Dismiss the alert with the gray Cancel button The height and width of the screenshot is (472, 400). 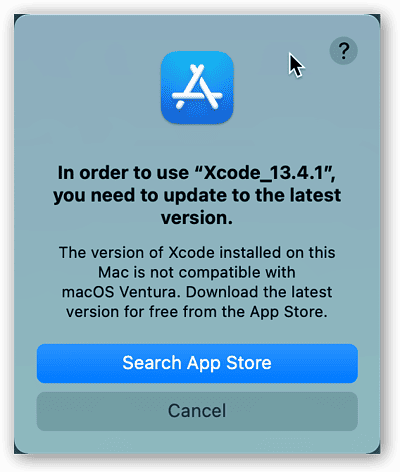pos(197,411)
